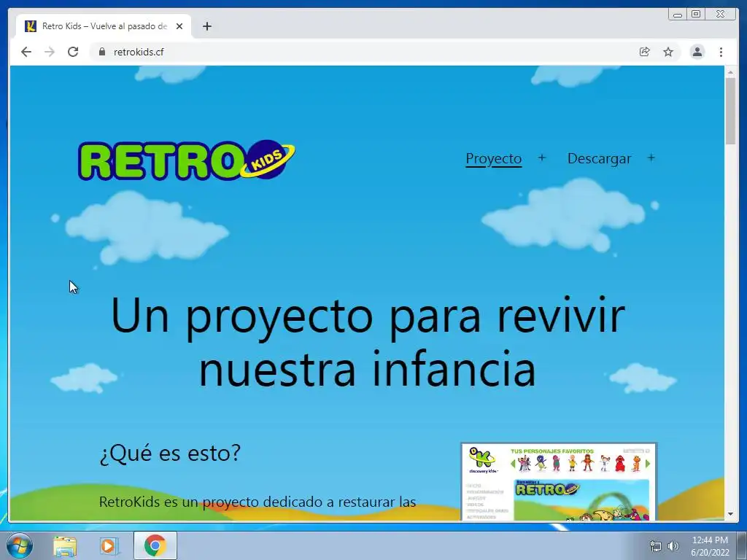The image size is (747, 560).
Task: Minimize the Chrome window
Action: (x=678, y=15)
